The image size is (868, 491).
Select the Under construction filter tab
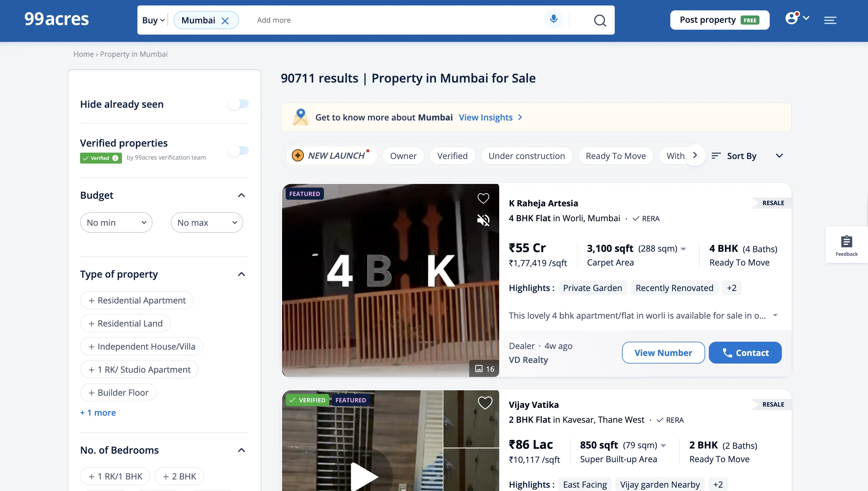tap(526, 156)
